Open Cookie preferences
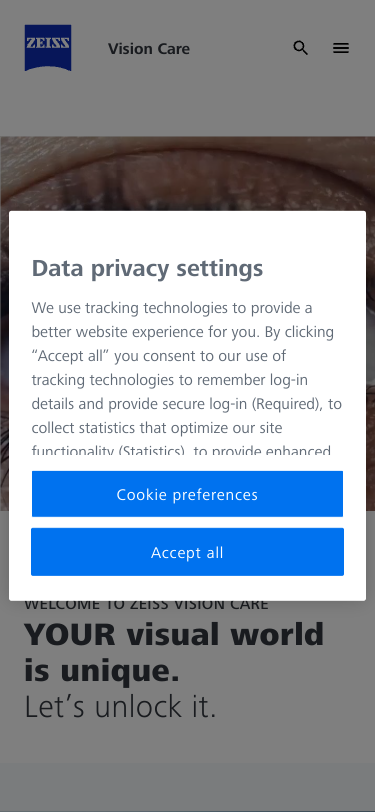The image size is (375, 812). [x=187, y=494]
